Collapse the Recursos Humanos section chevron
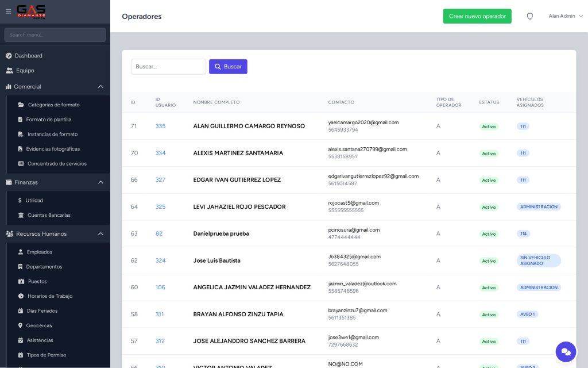Image resolution: width=588 pixels, height=368 pixels. [x=100, y=233]
